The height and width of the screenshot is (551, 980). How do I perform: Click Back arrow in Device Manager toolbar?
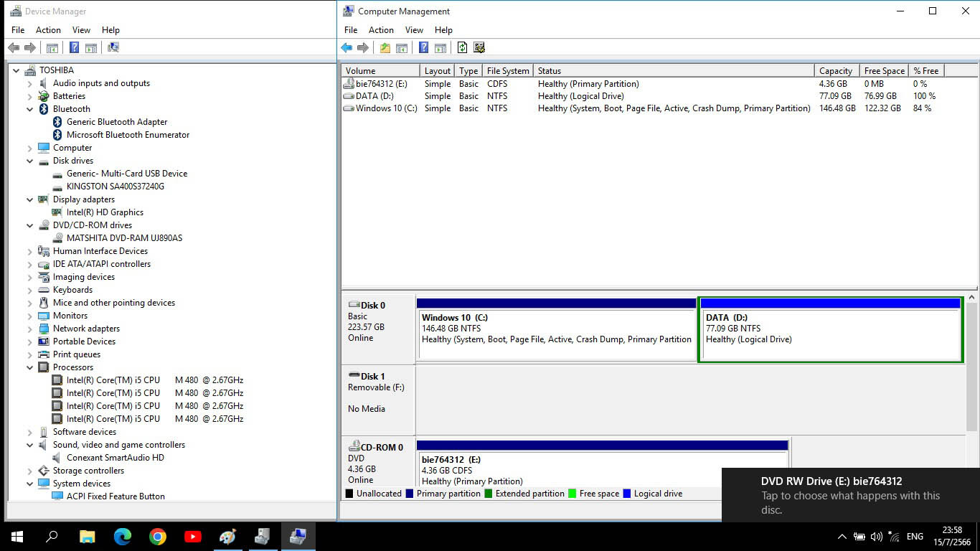click(x=14, y=48)
